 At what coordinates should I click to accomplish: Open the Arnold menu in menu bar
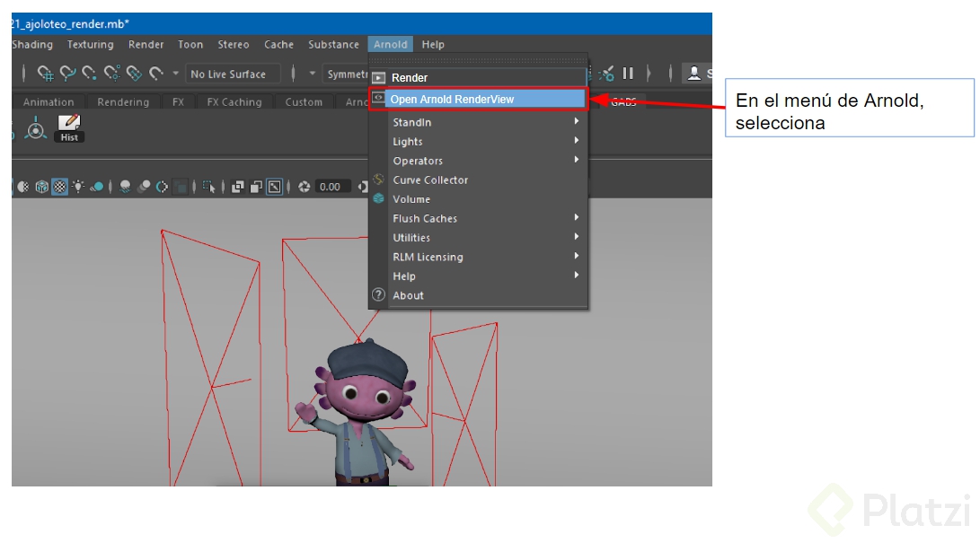tap(391, 44)
